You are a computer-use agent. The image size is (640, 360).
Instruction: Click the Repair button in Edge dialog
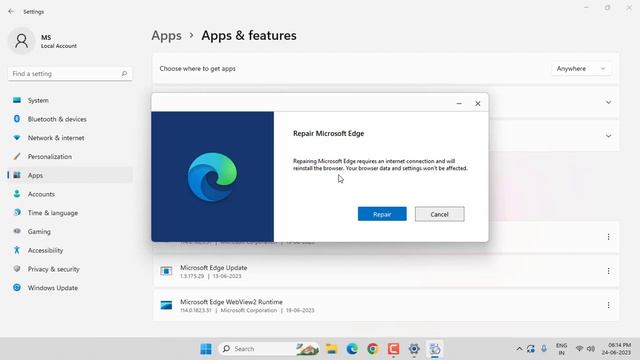point(382,214)
